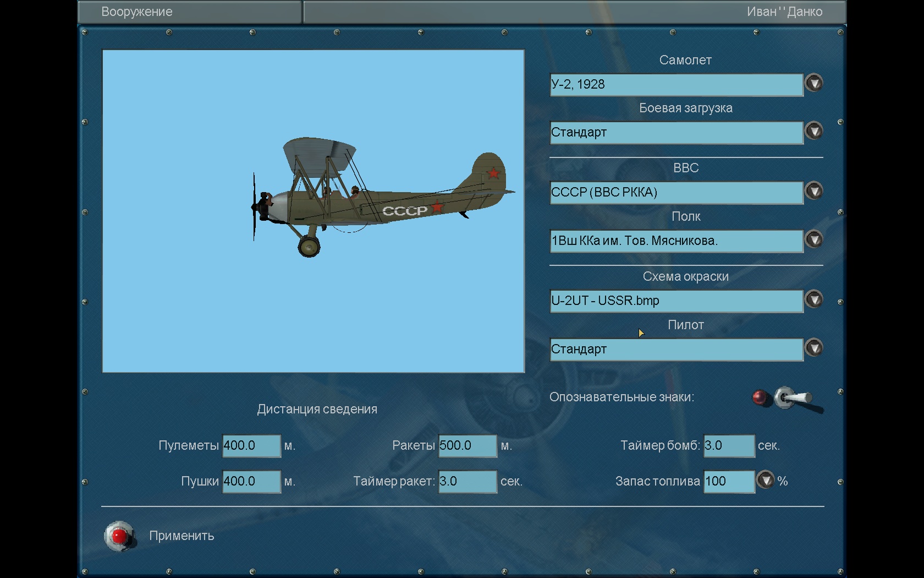Open the Запас топлива fuel percent dropdown
This screenshot has height=578, width=924.
(765, 480)
